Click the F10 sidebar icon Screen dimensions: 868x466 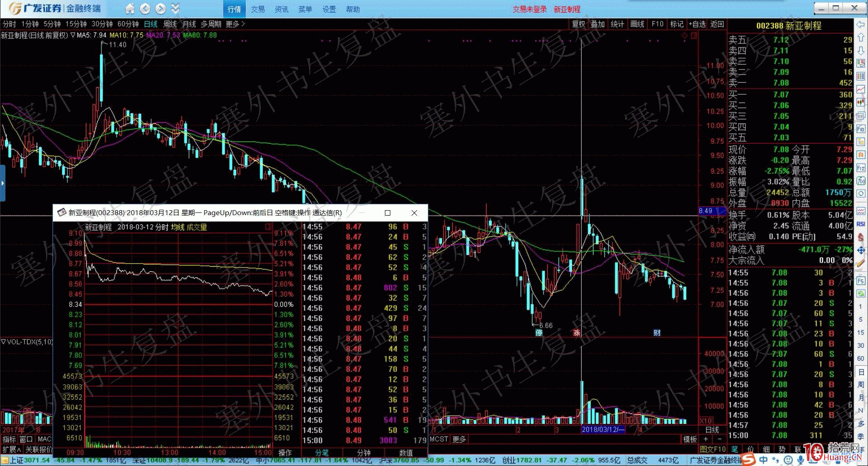861,129
